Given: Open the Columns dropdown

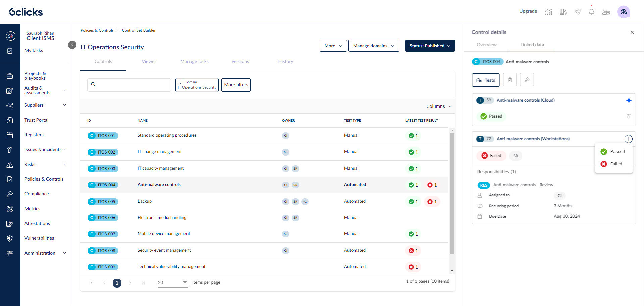Looking at the screenshot, I should coord(438,106).
